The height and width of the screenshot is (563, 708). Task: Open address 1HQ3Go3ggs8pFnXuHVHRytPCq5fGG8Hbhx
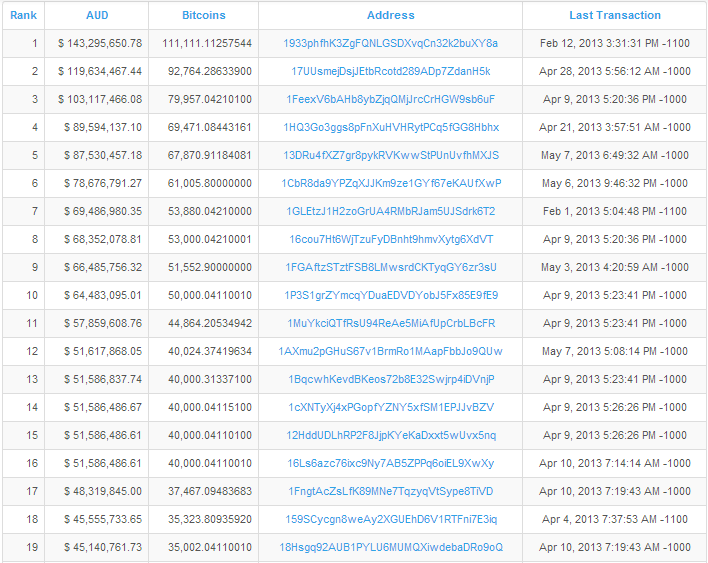click(x=390, y=128)
